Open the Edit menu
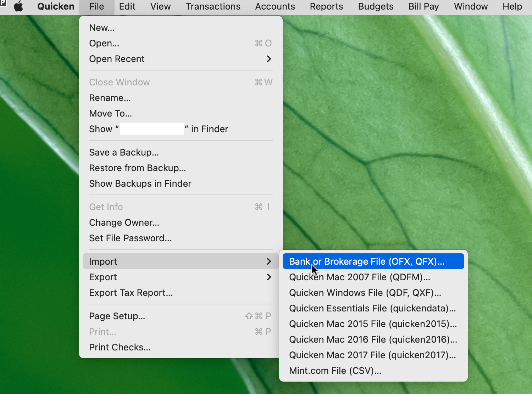 127,6
